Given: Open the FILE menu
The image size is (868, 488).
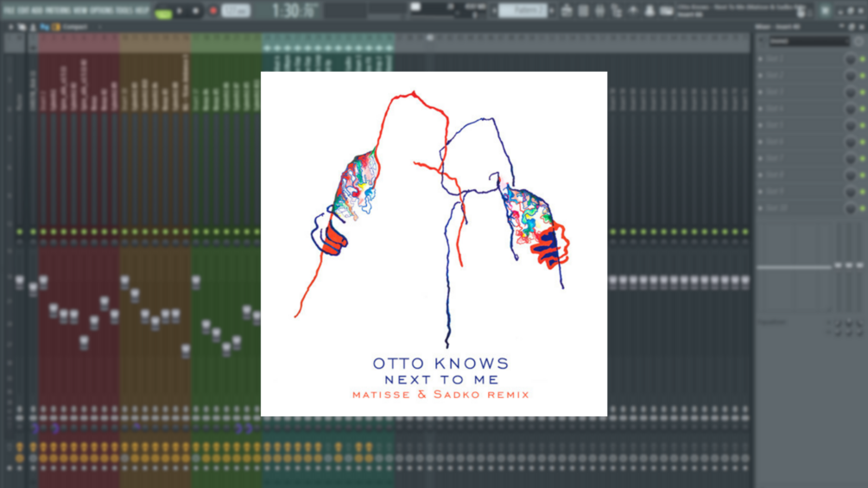Looking at the screenshot, I should 9,10.
